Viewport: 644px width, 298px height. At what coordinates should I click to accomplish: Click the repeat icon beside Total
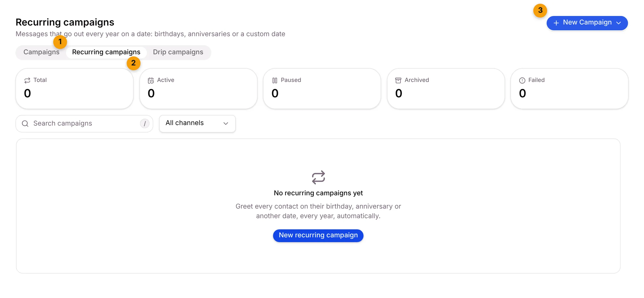[x=27, y=80]
